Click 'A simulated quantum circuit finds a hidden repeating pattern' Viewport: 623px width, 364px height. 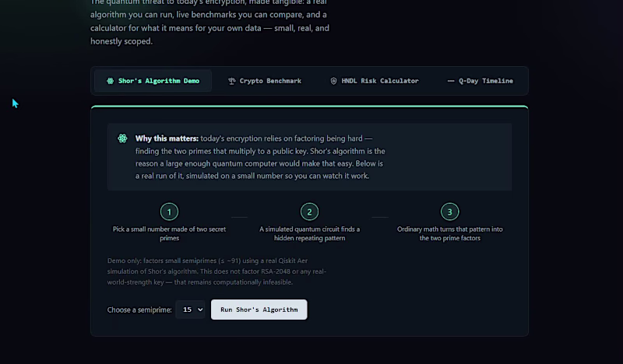309,233
